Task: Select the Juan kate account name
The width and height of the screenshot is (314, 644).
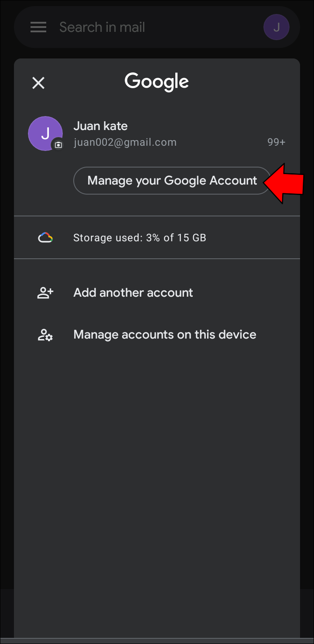Action: point(100,126)
